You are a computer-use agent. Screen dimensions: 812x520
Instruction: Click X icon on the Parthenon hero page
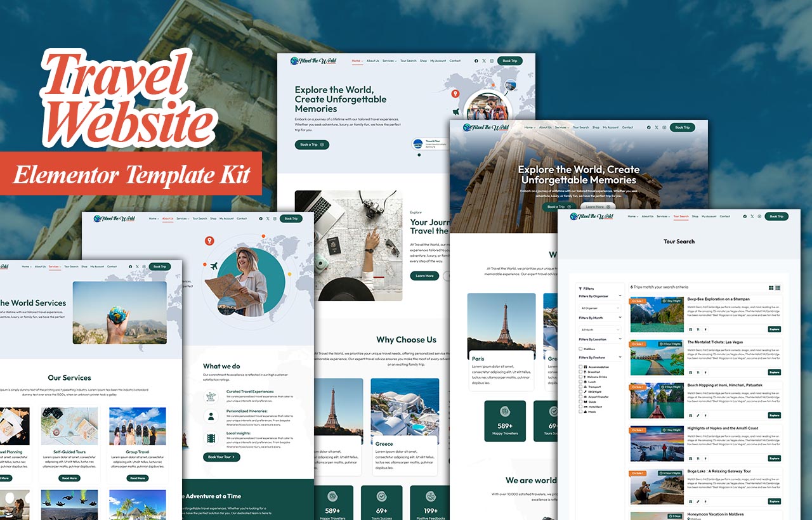pyautogui.click(x=657, y=127)
